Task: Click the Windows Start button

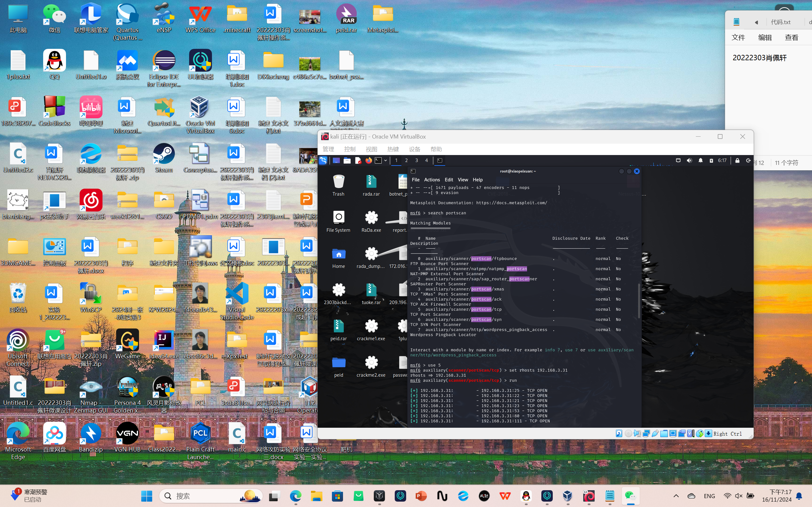Action: [x=147, y=496]
